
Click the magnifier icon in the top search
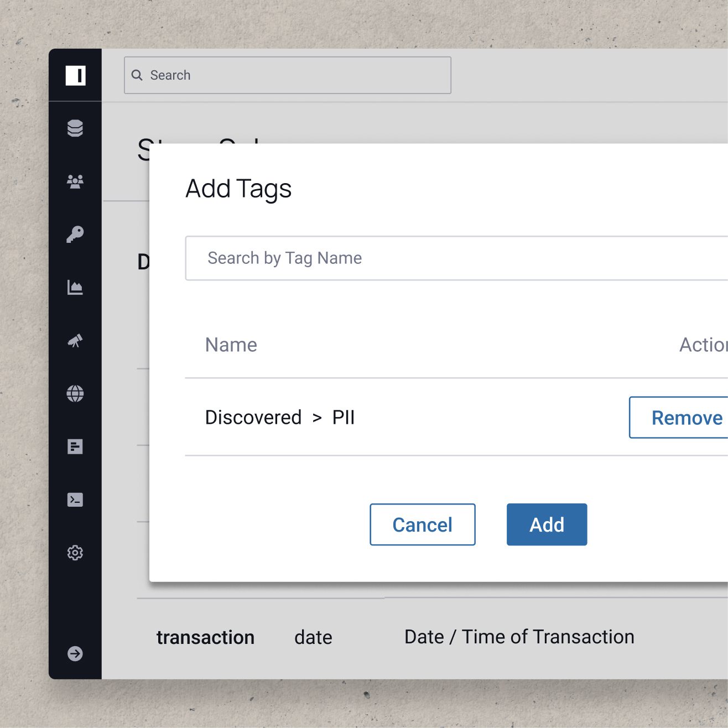137,75
